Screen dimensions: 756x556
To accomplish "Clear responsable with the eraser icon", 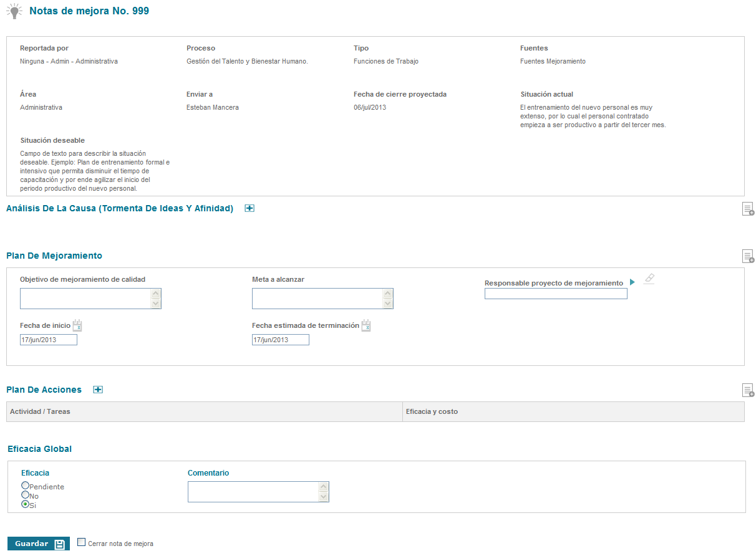I will click(x=649, y=279).
